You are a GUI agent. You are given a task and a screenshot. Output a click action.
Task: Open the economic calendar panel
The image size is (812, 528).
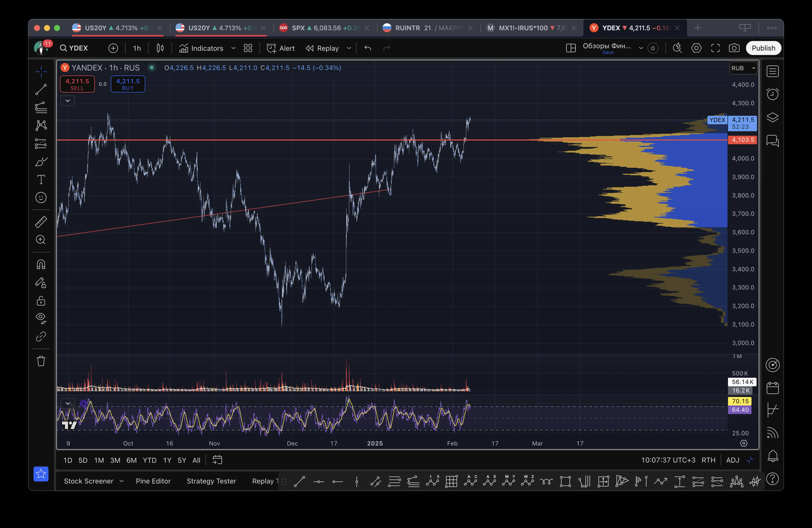772,388
